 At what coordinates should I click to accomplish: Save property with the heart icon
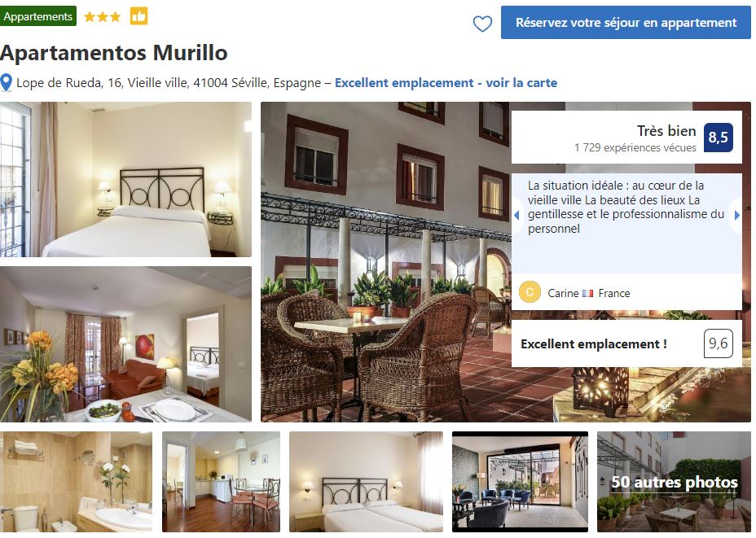[x=482, y=24]
